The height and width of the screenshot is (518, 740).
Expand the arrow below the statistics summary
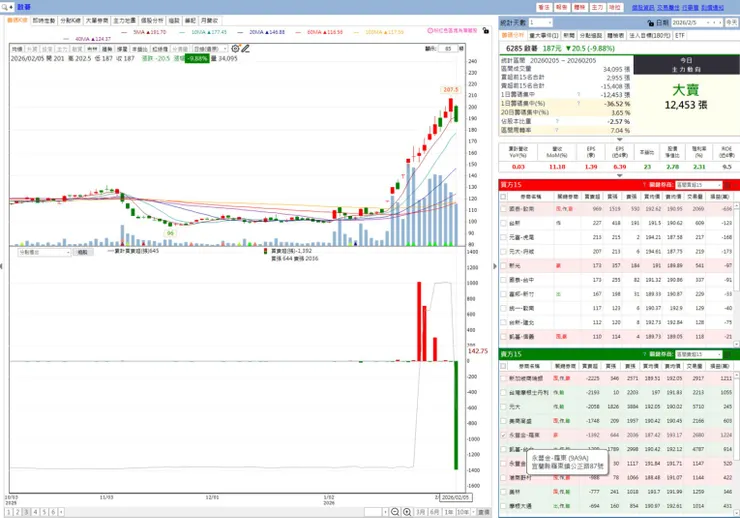click(x=620, y=139)
